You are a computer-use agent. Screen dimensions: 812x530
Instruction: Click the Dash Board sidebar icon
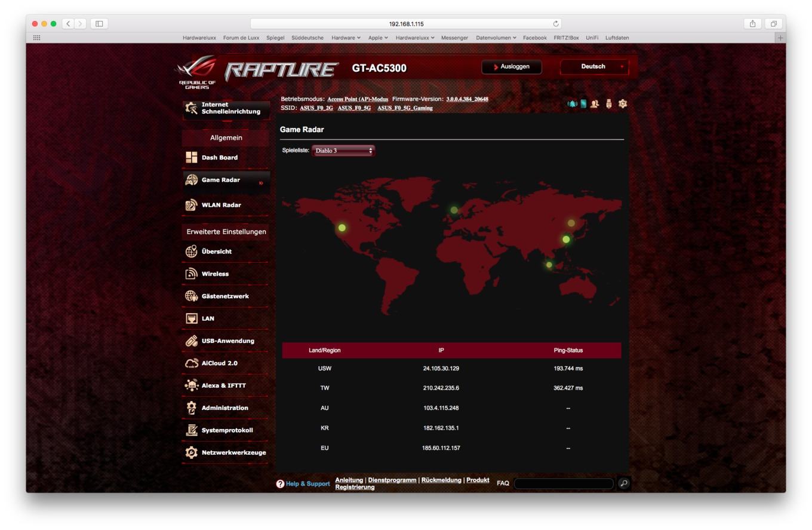click(192, 157)
